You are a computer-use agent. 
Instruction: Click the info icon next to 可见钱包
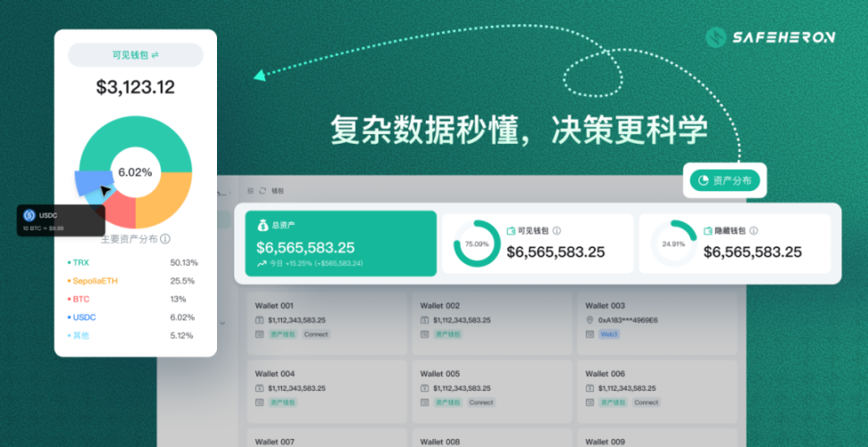pos(557,231)
